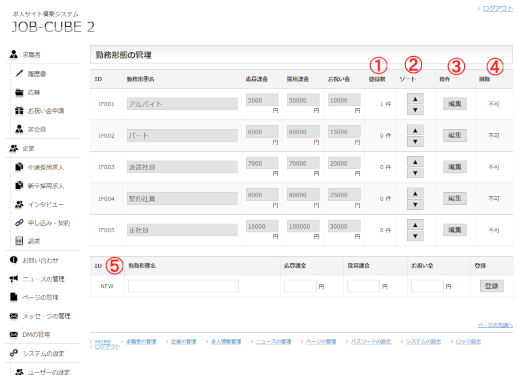The image size is (518, 375).
Task: Move アルバイト row down in sort order
Action: point(415,110)
